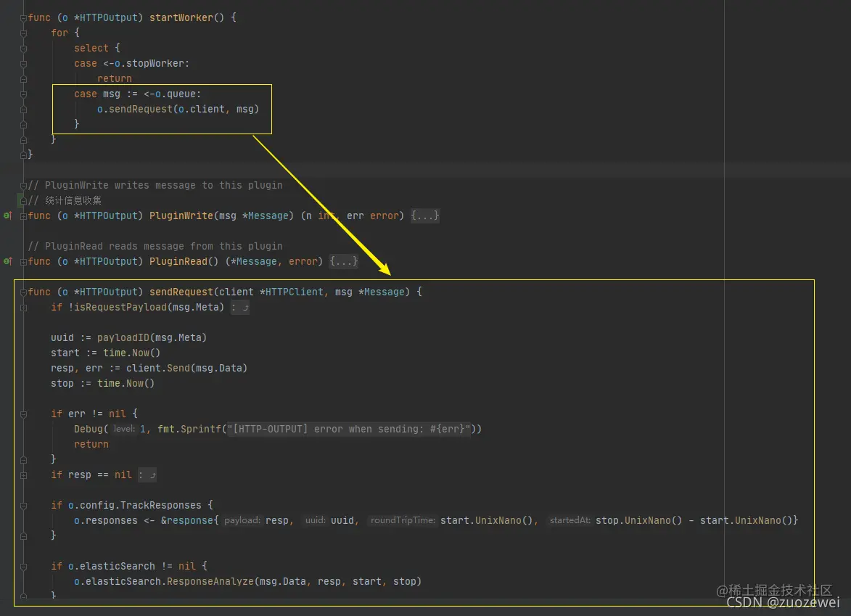Viewport: 851px width, 616px height.
Task: Click the startWorker function name
Action: pos(181,17)
